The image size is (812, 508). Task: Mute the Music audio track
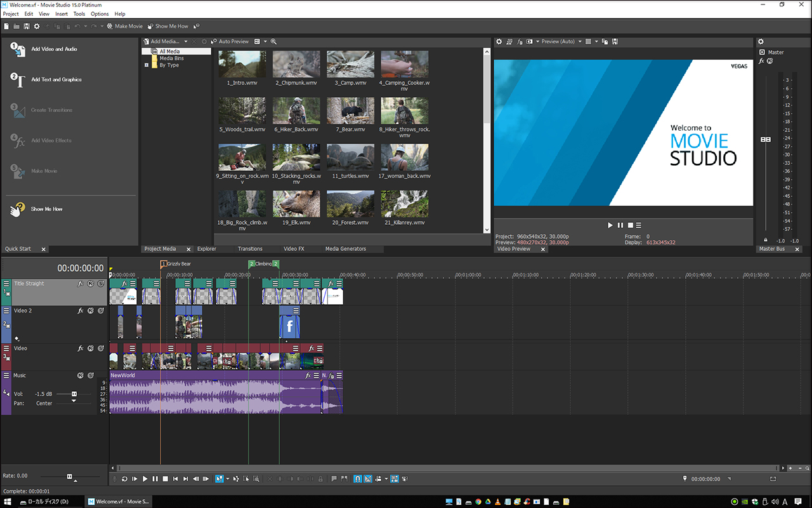point(81,375)
